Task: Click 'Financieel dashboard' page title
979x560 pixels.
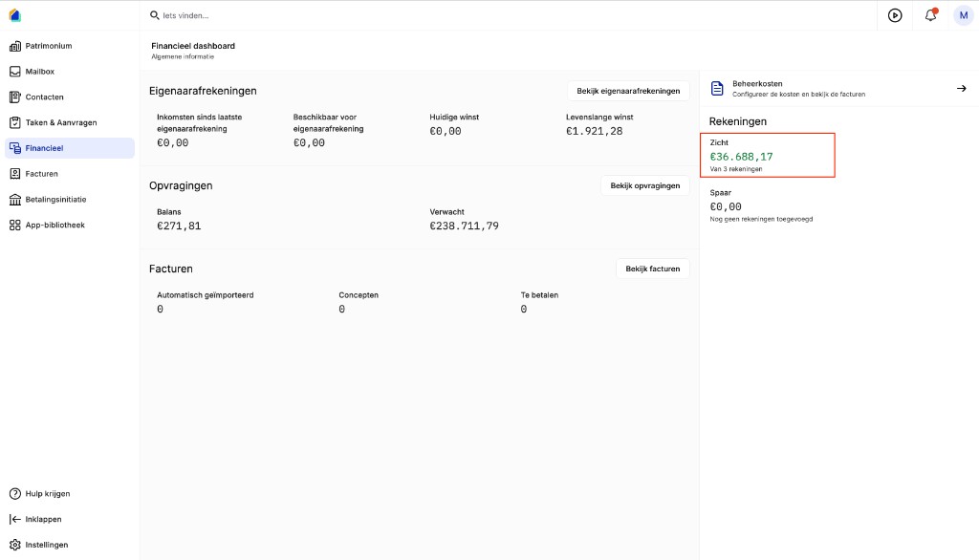Action: coord(193,46)
